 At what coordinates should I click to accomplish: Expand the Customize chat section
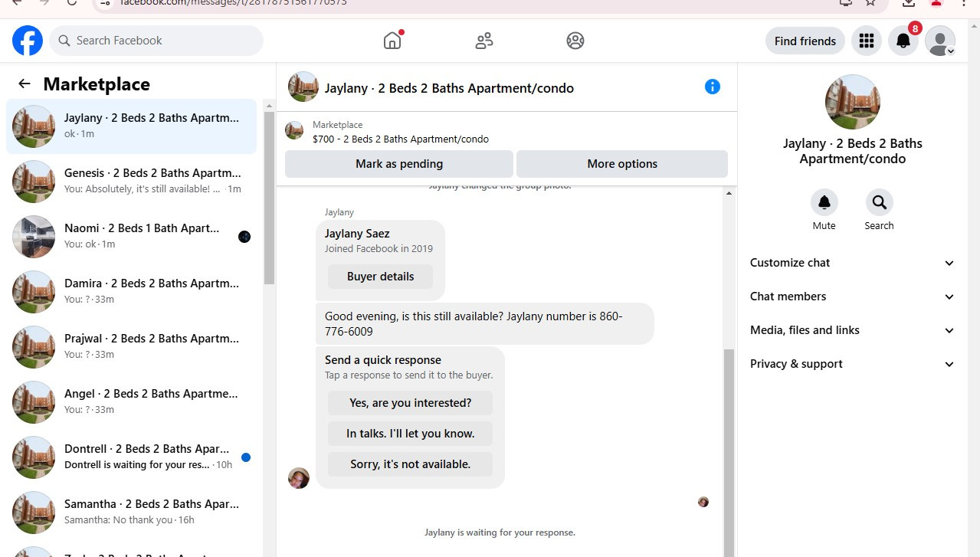852,263
